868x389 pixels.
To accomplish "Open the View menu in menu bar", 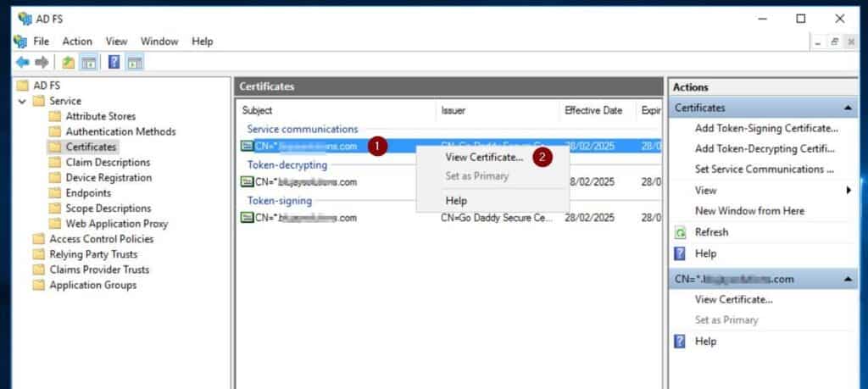I will click(x=117, y=42).
